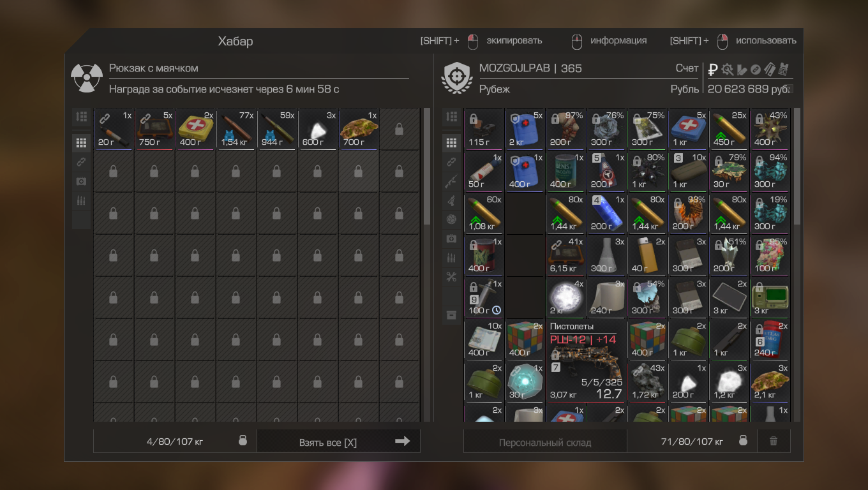Click the sort icon above stash filters

(x=451, y=117)
